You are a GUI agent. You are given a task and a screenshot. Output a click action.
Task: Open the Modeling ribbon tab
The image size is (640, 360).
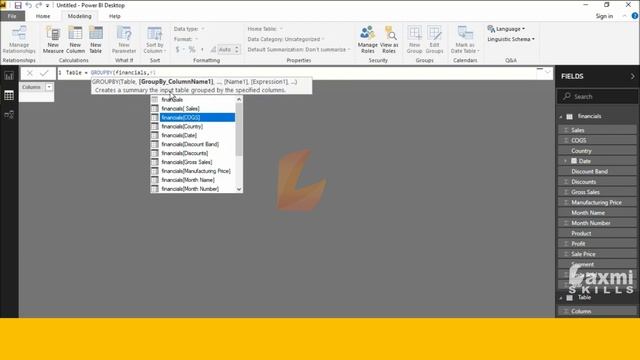pyautogui.click(x=80, y=16)
